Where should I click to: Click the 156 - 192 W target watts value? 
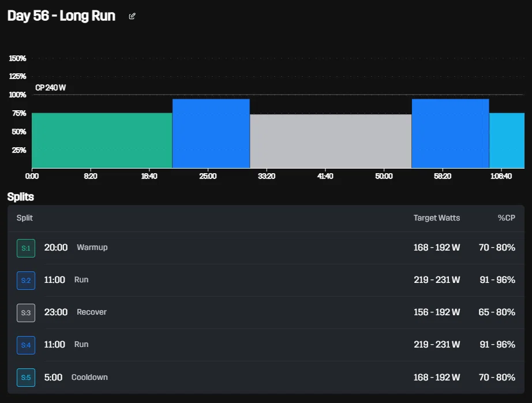(437, 312)
